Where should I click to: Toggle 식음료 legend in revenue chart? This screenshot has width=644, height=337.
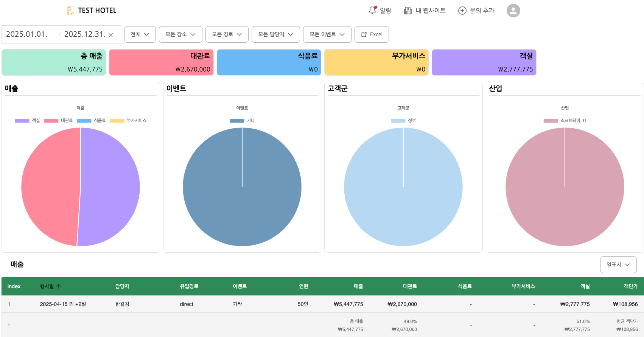coord(84,121)
